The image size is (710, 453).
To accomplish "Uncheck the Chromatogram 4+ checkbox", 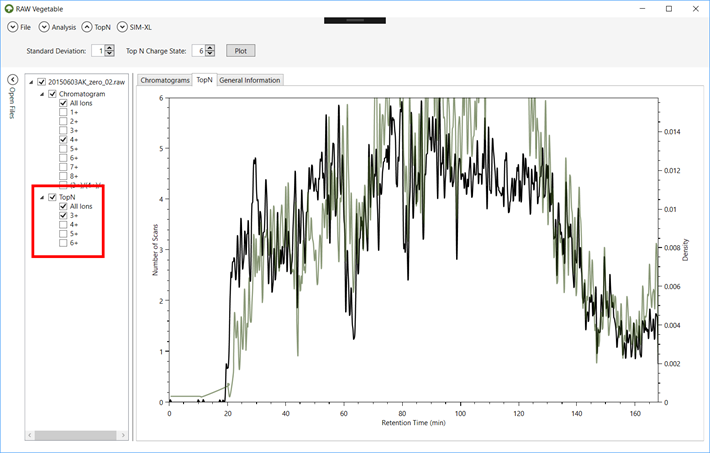I will 63,140.
